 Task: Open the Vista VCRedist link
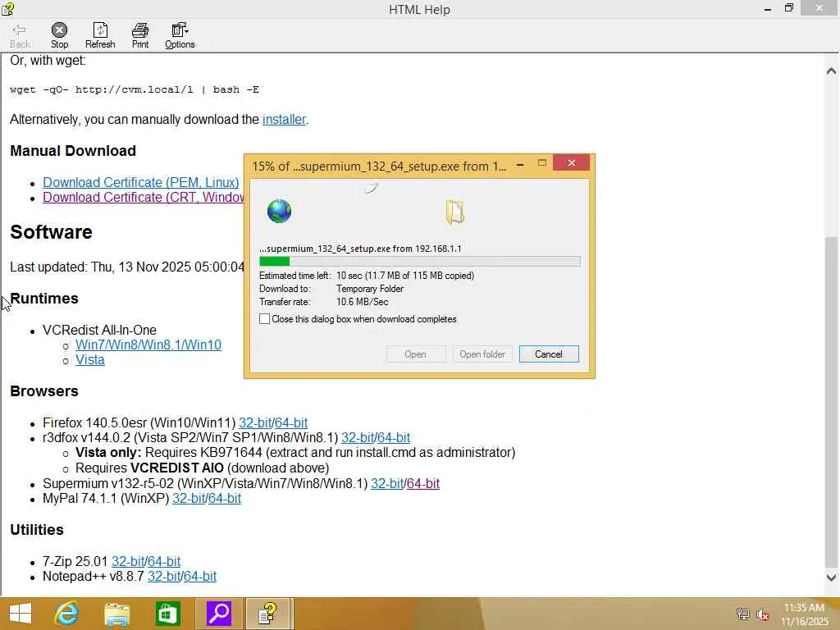click(x=90, y=359)
